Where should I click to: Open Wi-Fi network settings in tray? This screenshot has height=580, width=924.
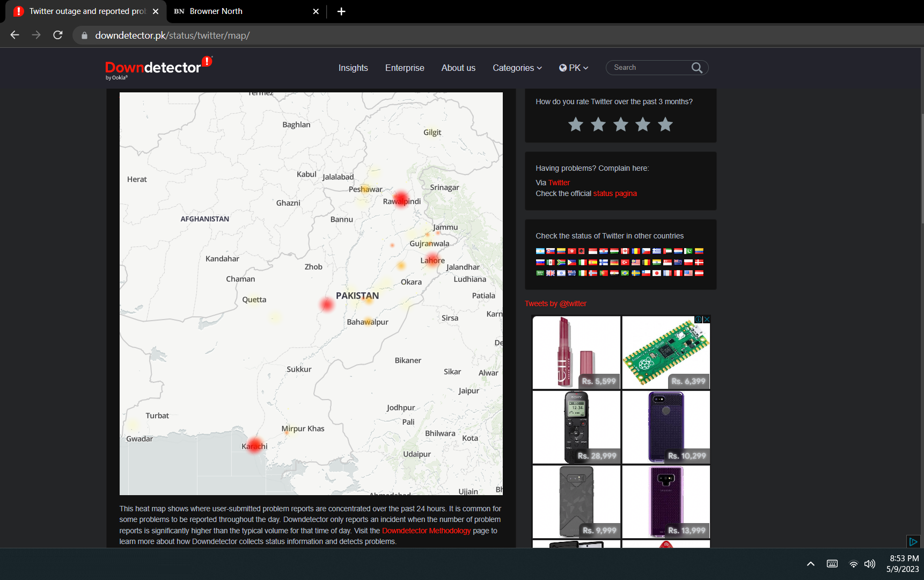coord(853,564)
